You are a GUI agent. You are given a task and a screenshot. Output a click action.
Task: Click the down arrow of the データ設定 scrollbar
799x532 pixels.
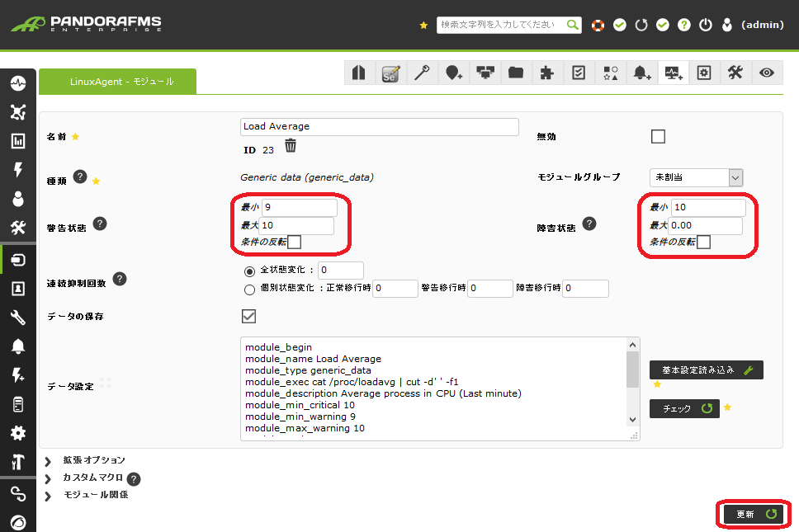pyautogui.click(x=633, y=420)
